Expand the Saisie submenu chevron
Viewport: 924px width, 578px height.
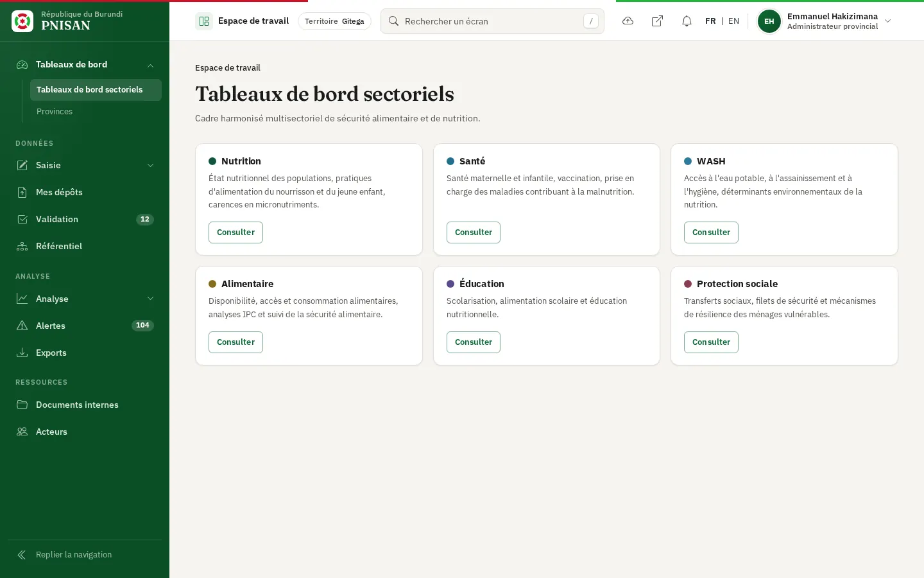[x=150, y=165]
